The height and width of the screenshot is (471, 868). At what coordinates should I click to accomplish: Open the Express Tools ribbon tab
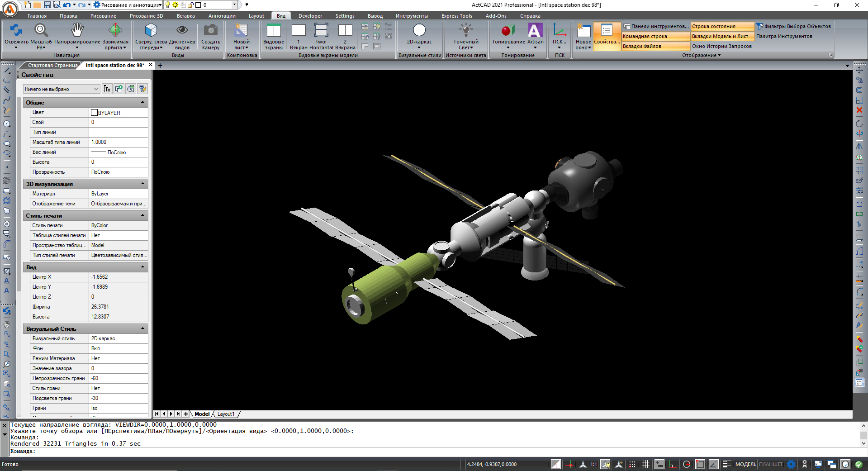pos(456,16)
